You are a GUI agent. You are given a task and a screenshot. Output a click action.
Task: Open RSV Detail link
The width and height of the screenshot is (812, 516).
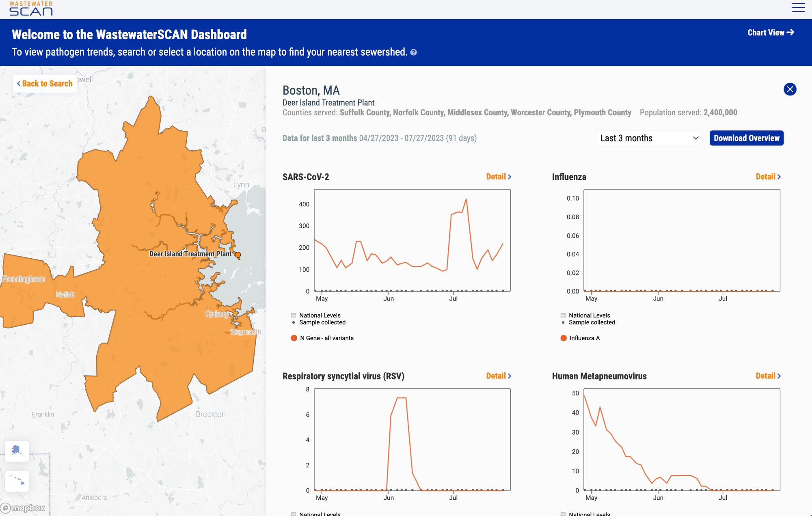click(499, 376)
